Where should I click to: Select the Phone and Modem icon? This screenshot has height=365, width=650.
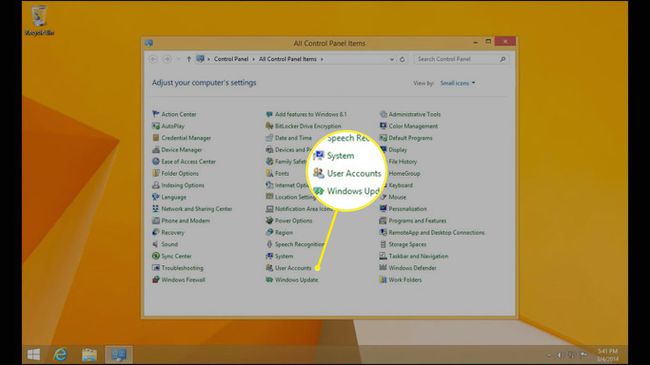[156, 220]
